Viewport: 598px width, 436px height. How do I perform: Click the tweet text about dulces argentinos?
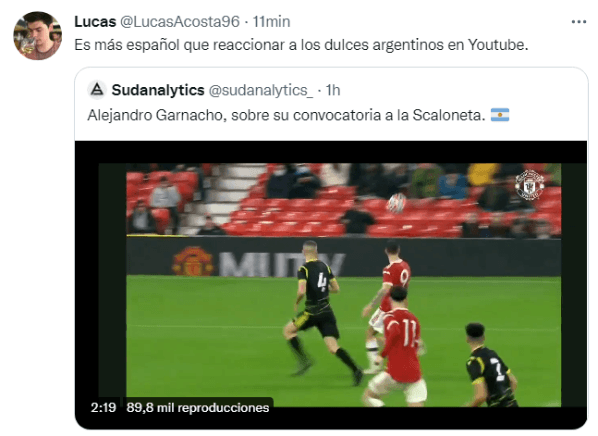click(301, 45)
